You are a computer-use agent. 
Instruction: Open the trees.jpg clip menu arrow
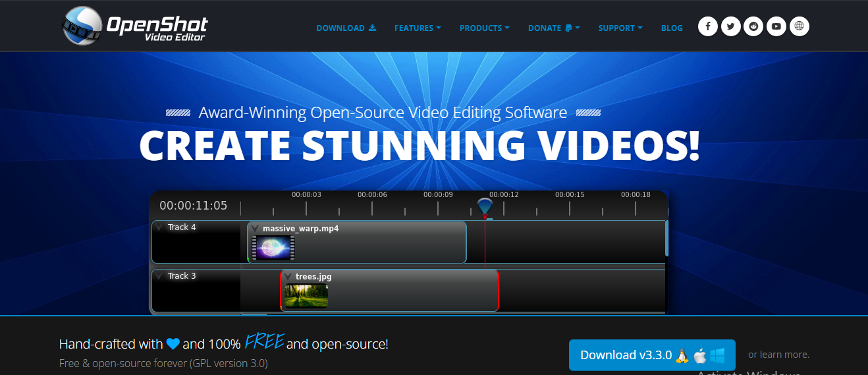pos(288,277)
